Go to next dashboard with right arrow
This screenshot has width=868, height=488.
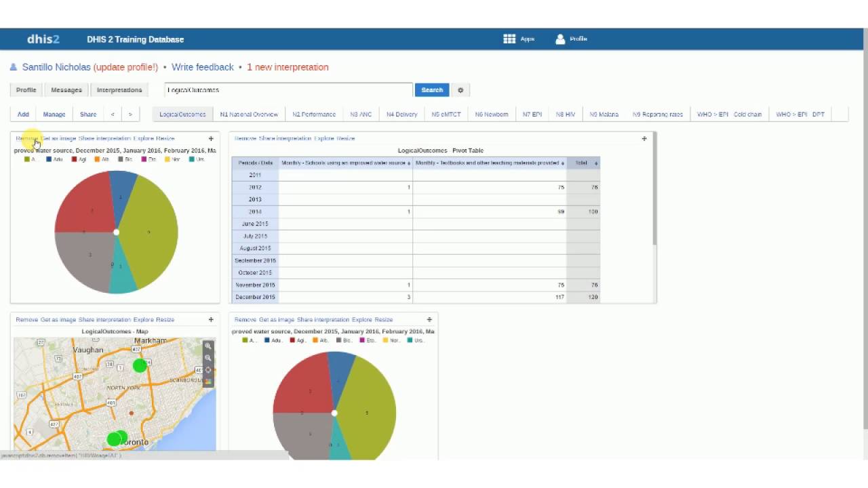(130, 114)
